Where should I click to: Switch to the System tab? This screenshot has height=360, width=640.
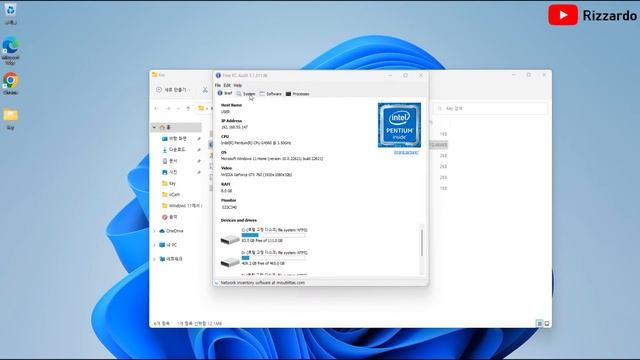coord(246,94)
